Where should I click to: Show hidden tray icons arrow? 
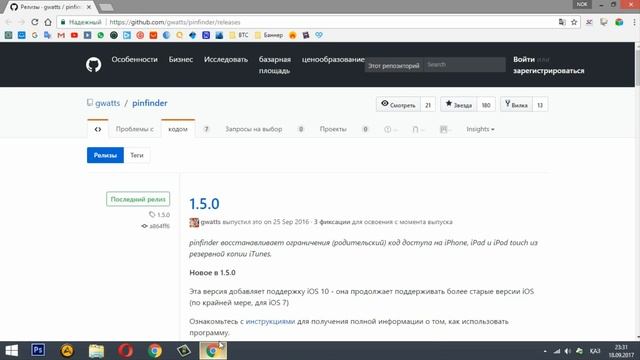pyautogui.click(x=545, y=351)
